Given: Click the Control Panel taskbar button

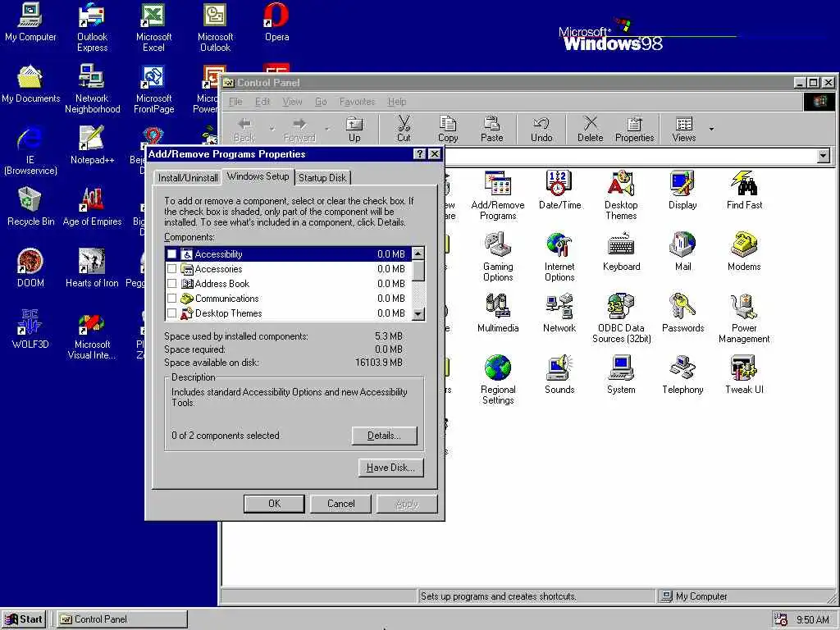Looking at the screenshot, I should click(122, 619).
